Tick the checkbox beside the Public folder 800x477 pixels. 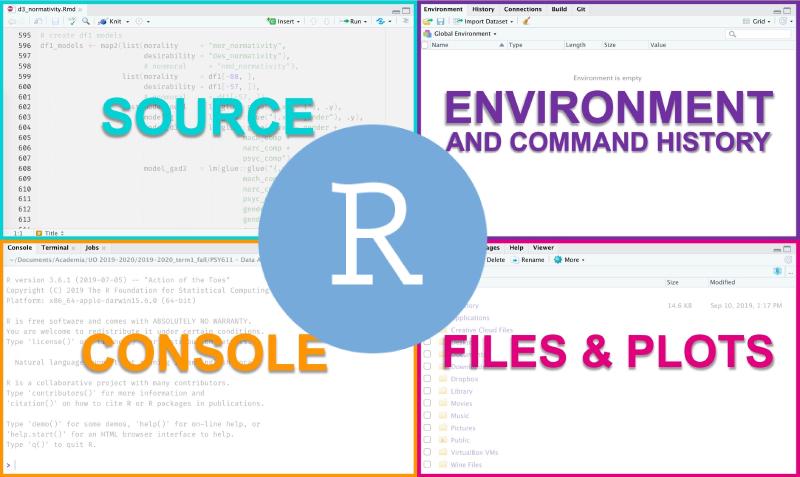428,440
